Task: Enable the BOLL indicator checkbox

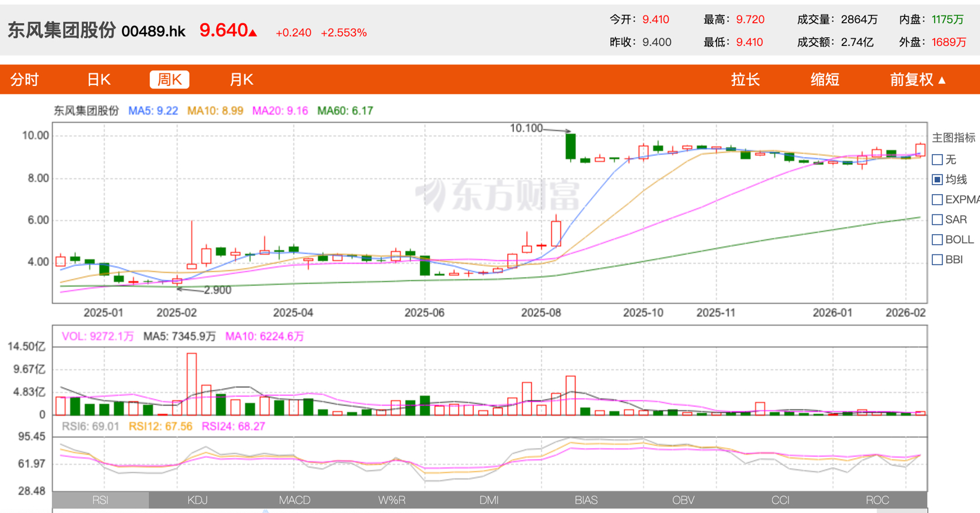Action: pos(938,239)
